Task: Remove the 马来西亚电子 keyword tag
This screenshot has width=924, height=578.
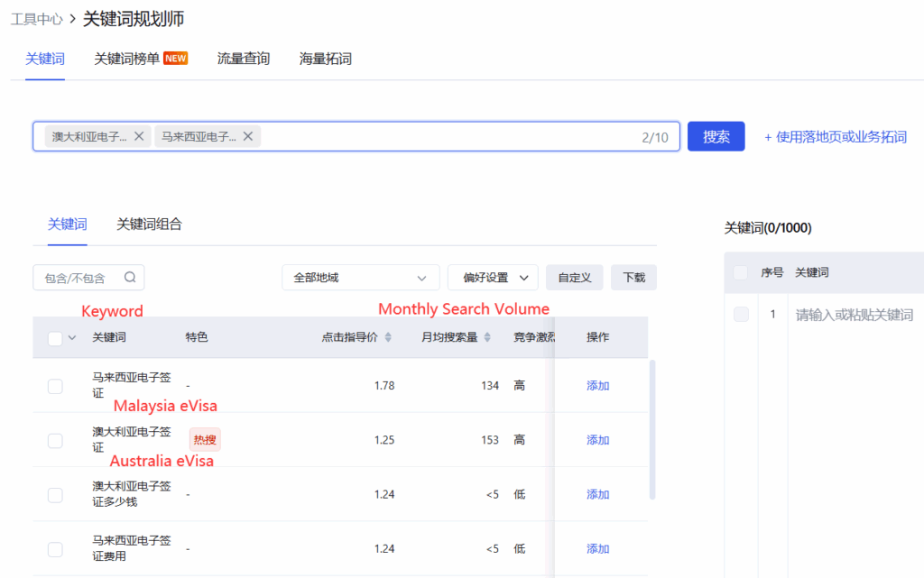Action: (x=248, y=136)
